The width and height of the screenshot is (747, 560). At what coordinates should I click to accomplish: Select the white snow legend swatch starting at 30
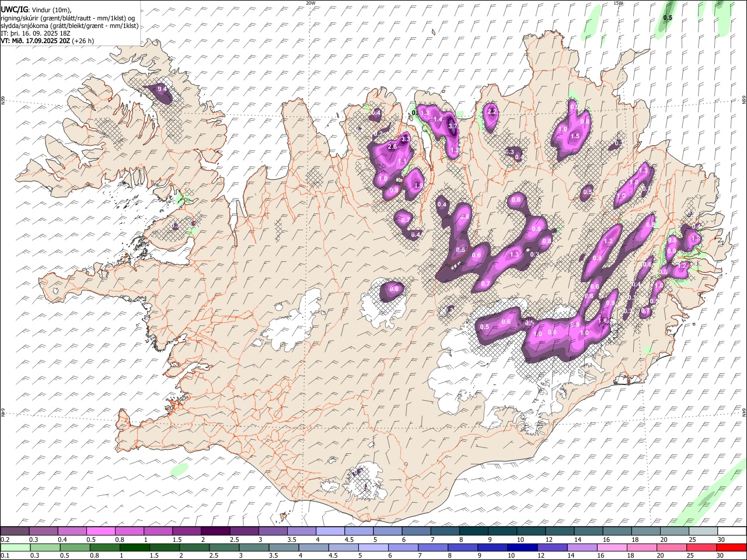tap(731, 531)
